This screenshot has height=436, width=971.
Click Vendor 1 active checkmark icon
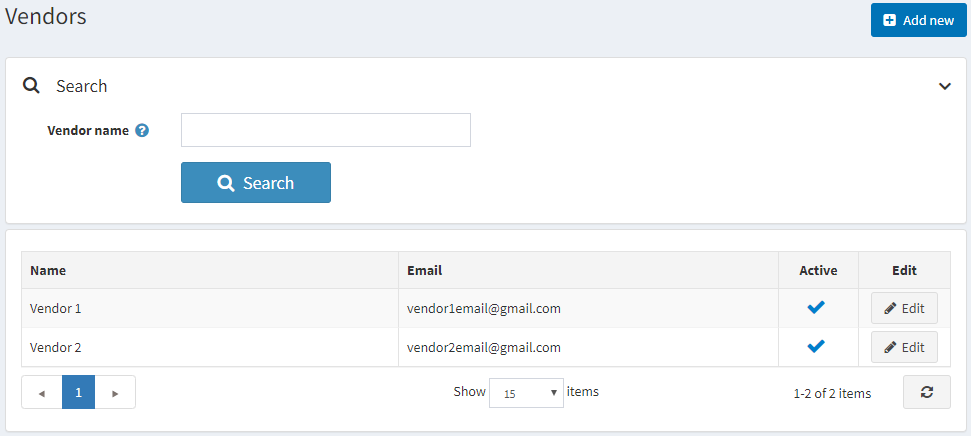[816, 308]
